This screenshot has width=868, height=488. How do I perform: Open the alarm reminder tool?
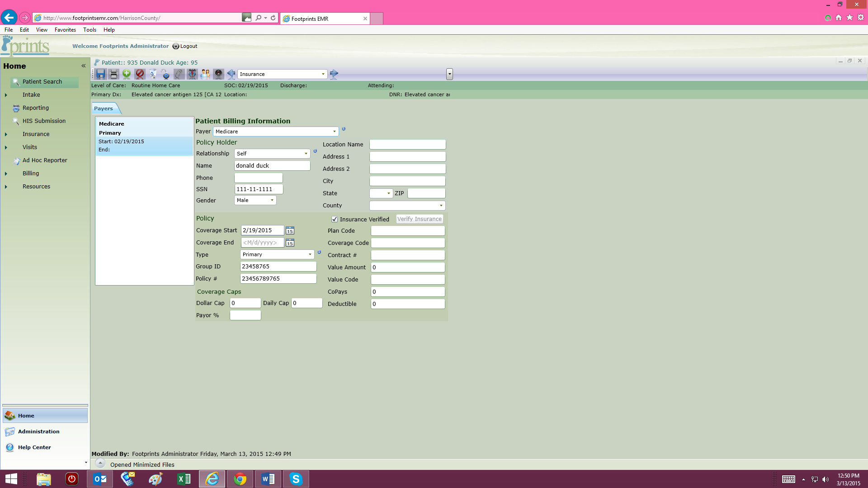click(192, 74)
